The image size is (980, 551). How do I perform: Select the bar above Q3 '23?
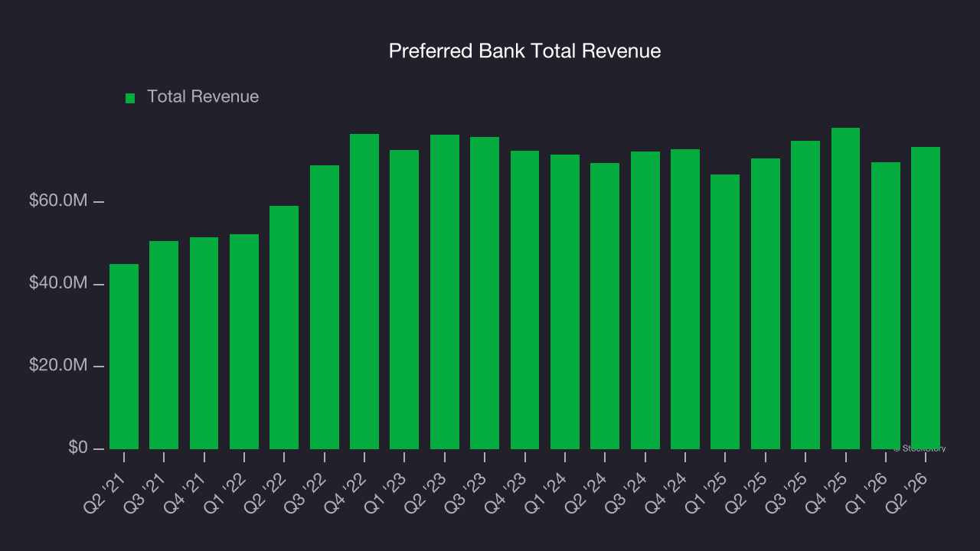click(485, 293)
